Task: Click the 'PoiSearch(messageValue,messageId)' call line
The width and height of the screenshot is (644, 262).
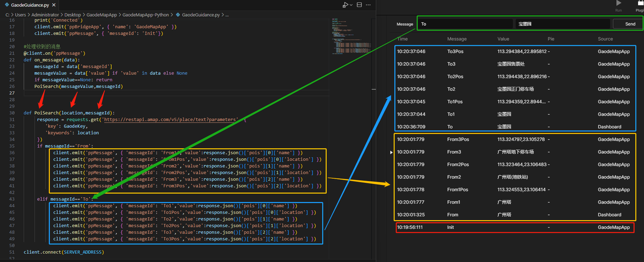Action: coord(78,87)
